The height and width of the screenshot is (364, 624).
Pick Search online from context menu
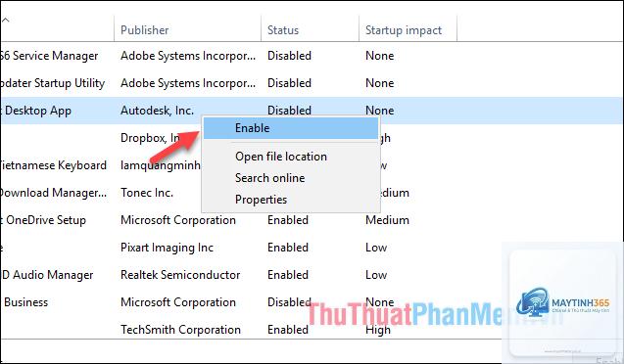coord(269,178)
